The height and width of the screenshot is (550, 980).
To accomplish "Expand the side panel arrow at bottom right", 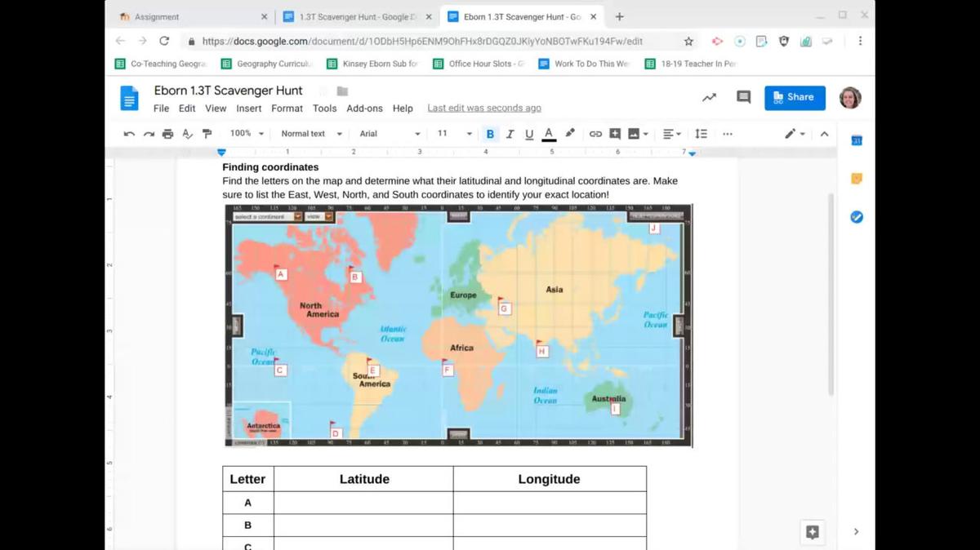I will coord(856,532).
